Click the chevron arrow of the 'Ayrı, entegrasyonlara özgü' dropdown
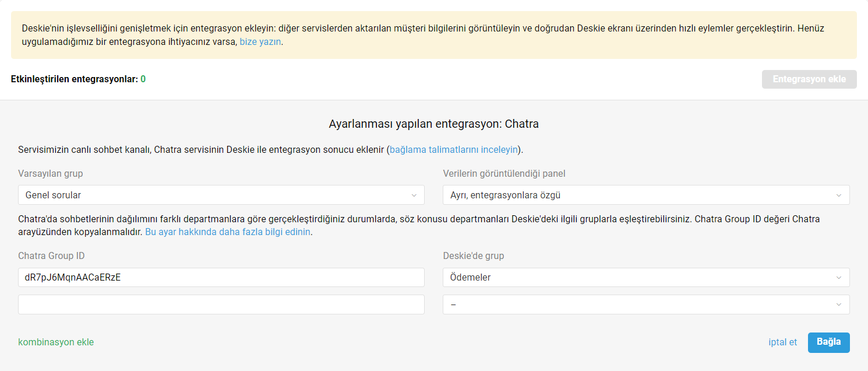 pyautogui.click(x=839, y=195)
